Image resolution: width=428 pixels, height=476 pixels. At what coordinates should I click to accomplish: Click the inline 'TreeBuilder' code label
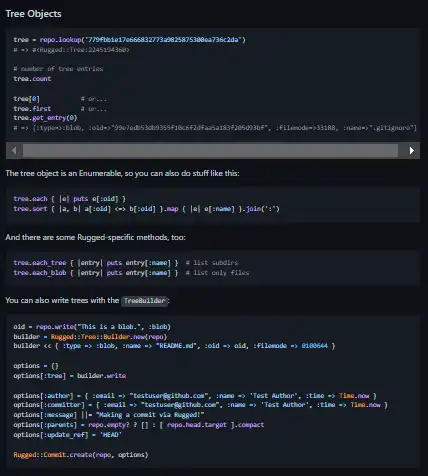pyautogui.click(x=145, y=301)
